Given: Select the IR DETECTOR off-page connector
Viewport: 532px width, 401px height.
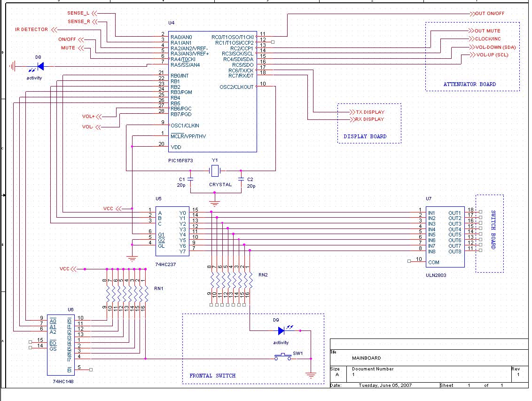Looking at the screenshot, I should pyautogui.click(x=36, y=30).
